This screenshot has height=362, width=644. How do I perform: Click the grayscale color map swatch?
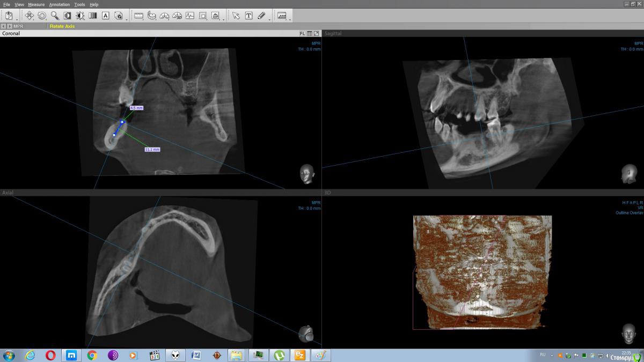coord(93,16)
